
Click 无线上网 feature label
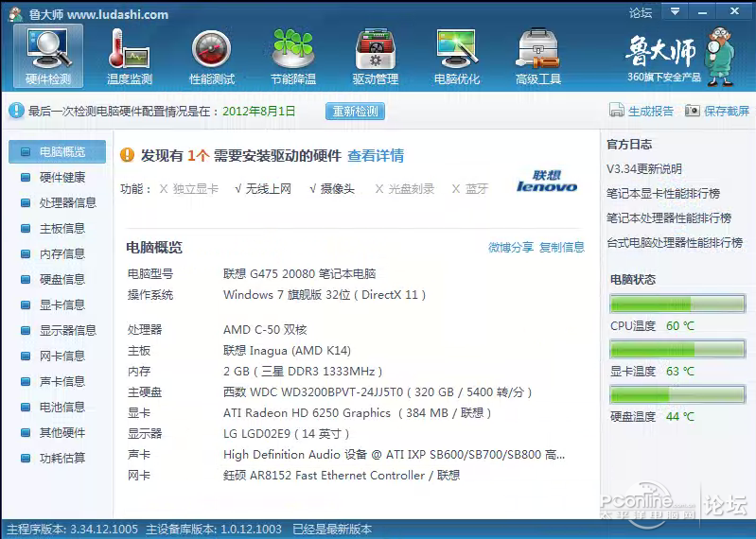tap(269, 189)
